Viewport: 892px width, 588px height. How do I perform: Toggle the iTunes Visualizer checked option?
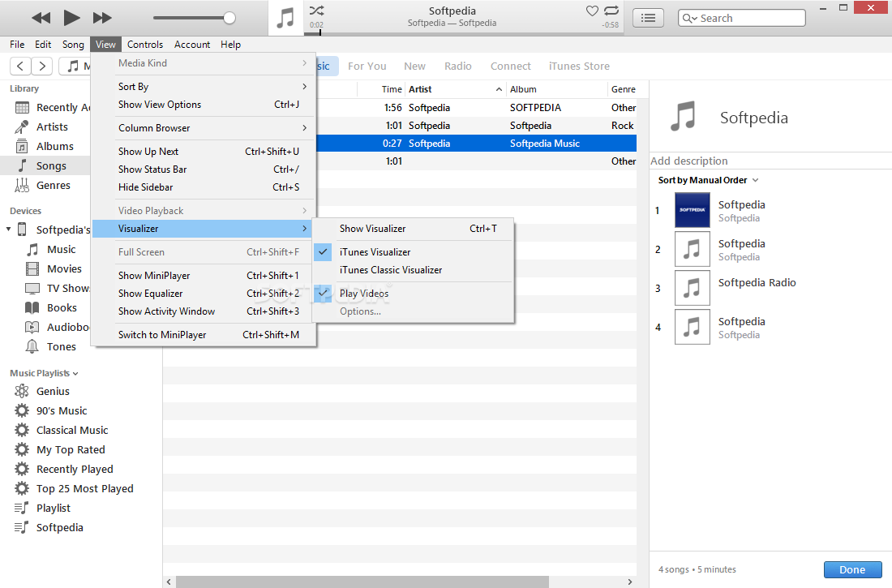click(x=413, y=251)
